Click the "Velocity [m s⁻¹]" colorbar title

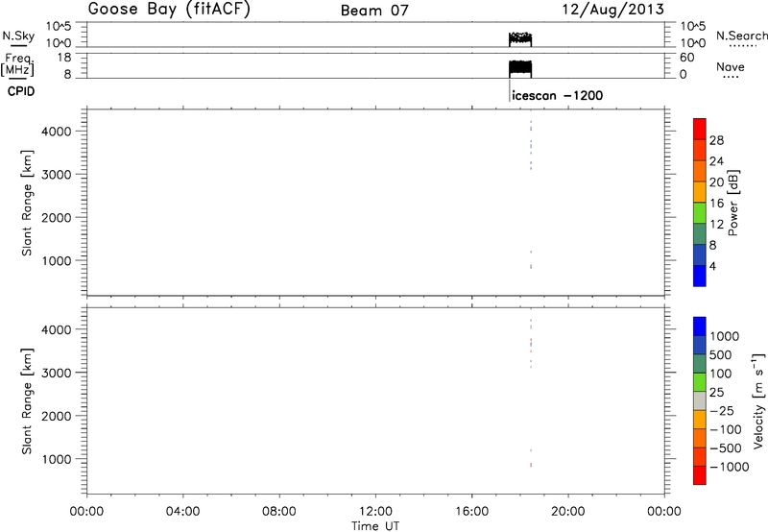point(758,400)
